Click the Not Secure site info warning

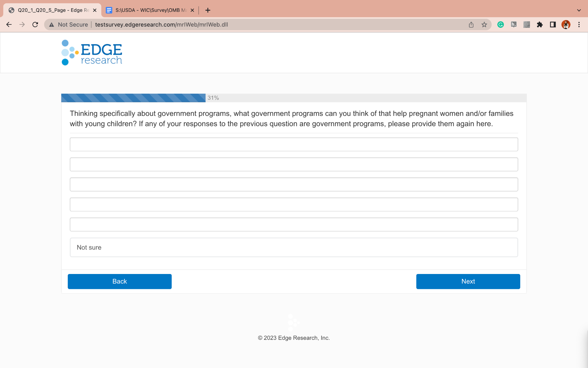tap(69, 25)
